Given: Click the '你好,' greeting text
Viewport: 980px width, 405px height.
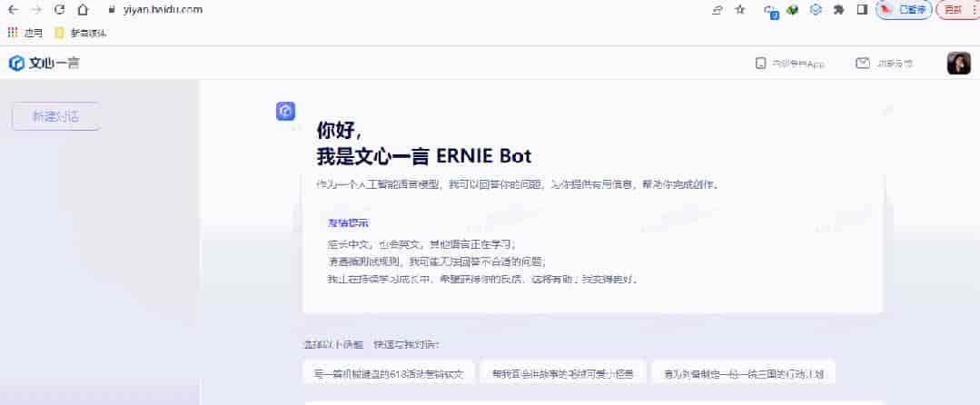Looking at the screenshot, I should click(339, 132).
